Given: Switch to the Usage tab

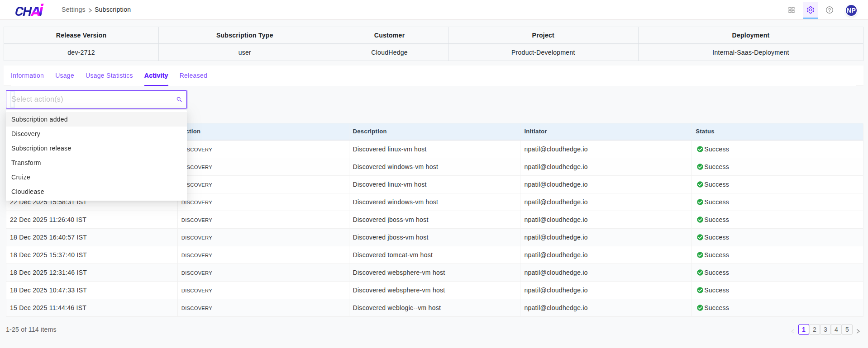Looking at the screenshot, I should tap(65, 75).
